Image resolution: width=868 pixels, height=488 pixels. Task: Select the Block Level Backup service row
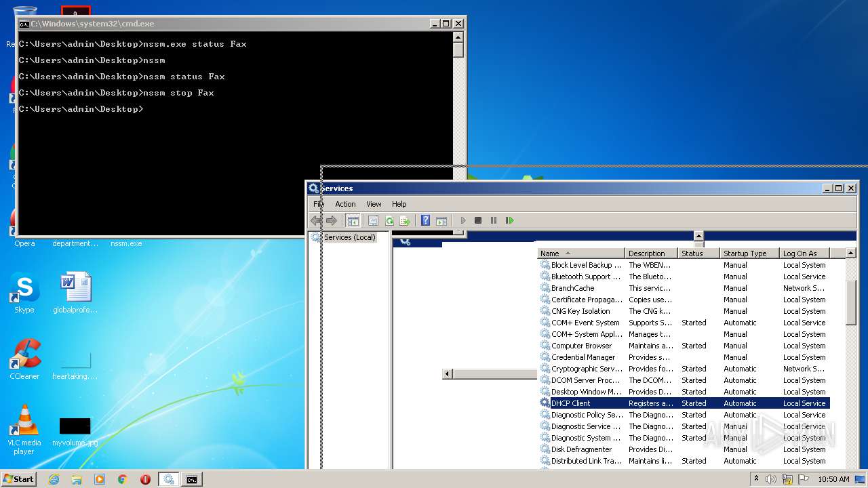[684, 265]
